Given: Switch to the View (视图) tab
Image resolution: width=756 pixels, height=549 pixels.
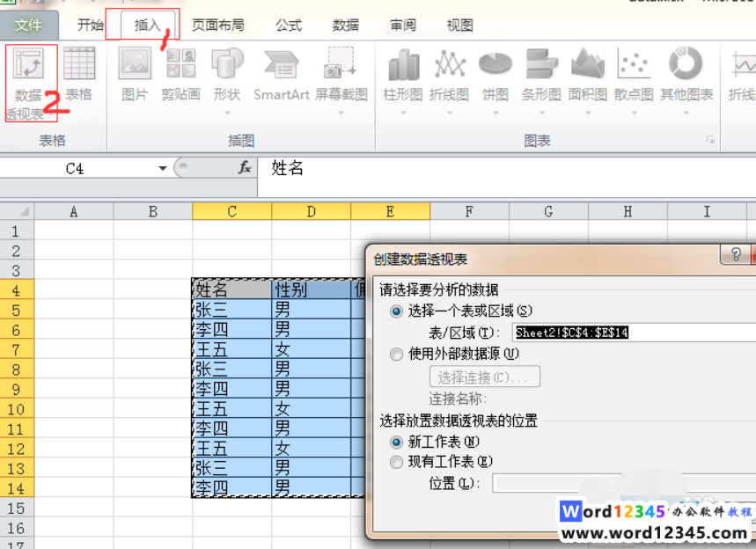Looking at the screenshot, I should click(x=460, y=25).
